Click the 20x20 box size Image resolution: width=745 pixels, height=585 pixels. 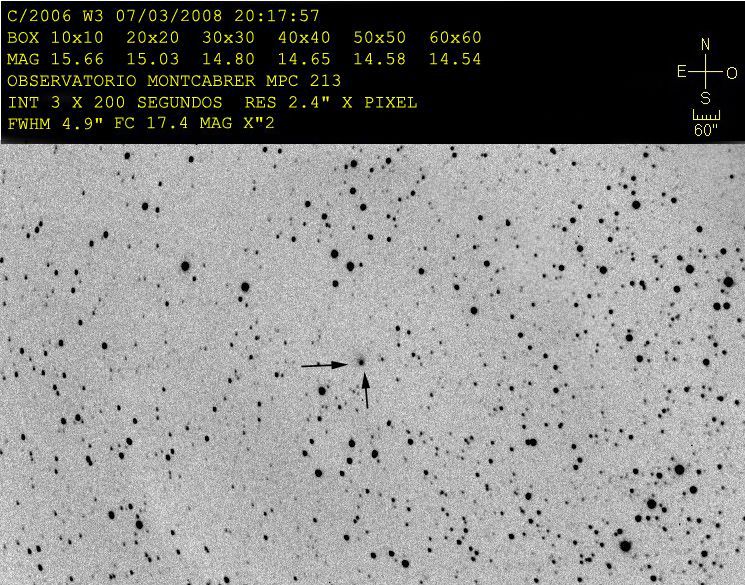click(x=153, y=38)
